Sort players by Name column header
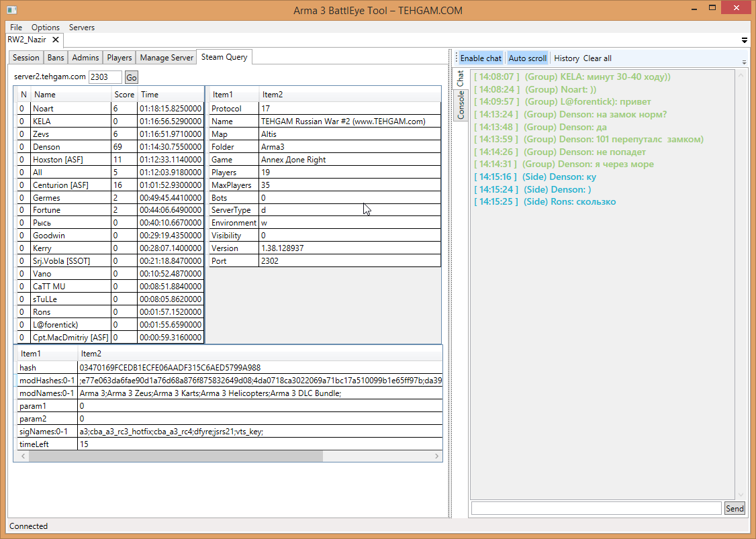The height and width of the screenshot is (539, 756). (x=71, y=95)
